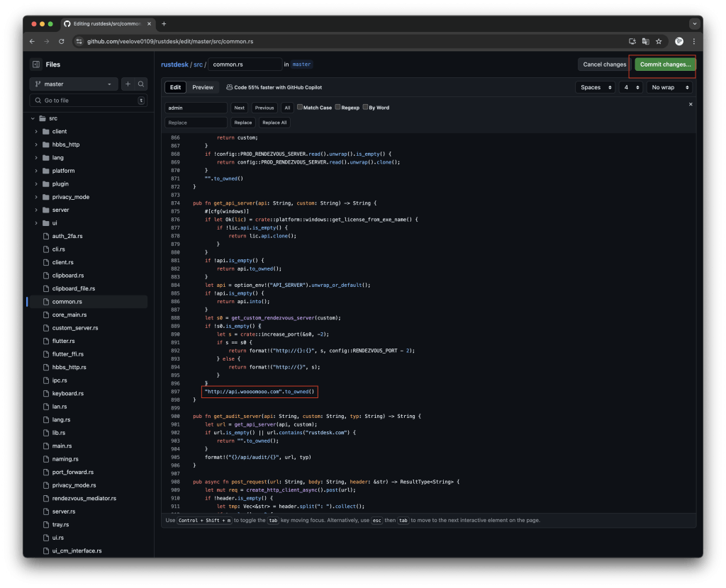Bookmark page with the star icon
The width and height of the screenshot is (726, 588).
(659, 42)
